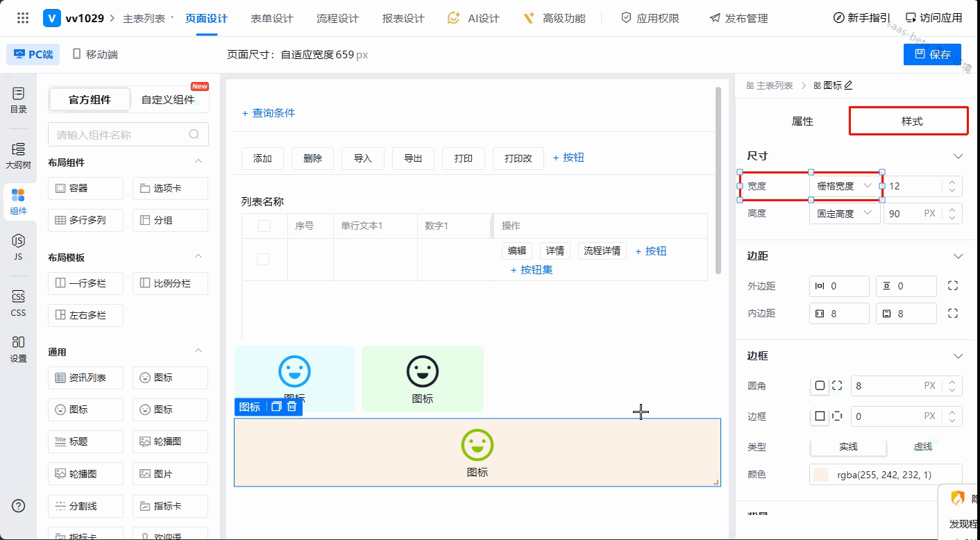Click the apps grid icon at top-left

23,18
